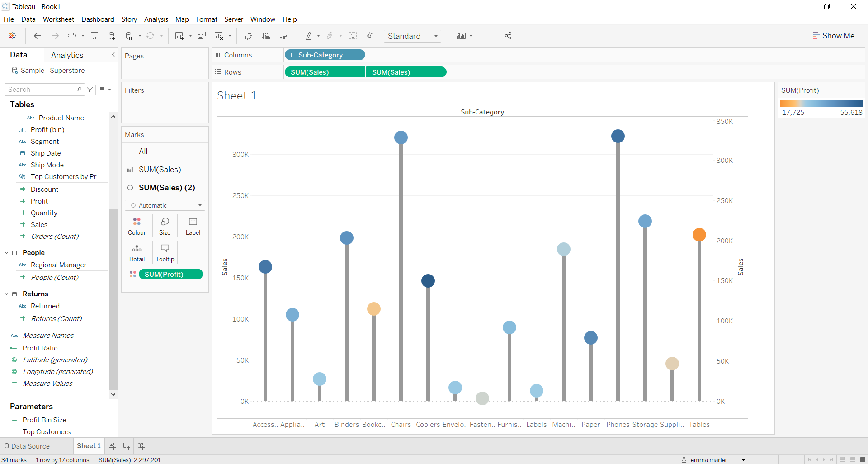Click the Size shelf in the Marks card
The height and width of the screenshot is (464, 868).
coord(165,225)
